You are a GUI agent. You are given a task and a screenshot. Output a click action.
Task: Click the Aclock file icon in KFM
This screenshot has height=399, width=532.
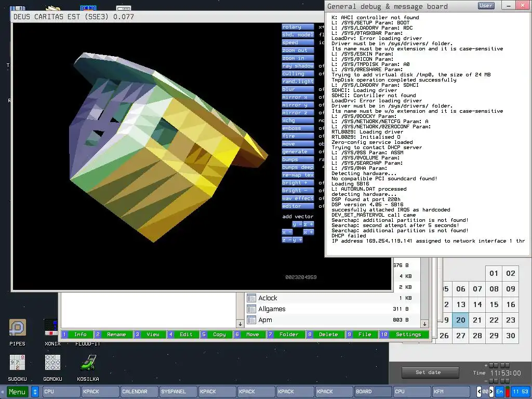251,298
